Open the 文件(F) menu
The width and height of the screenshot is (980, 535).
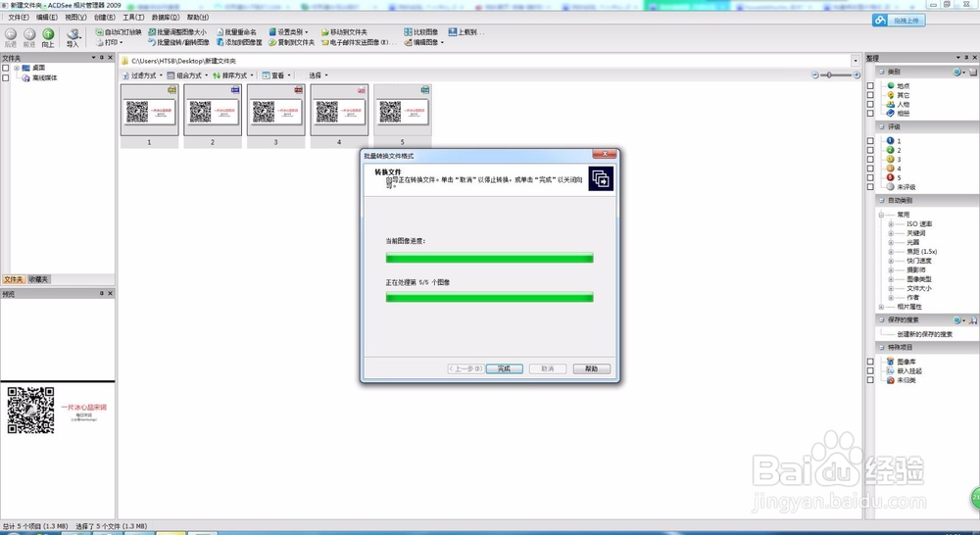[x=18, y=18]
